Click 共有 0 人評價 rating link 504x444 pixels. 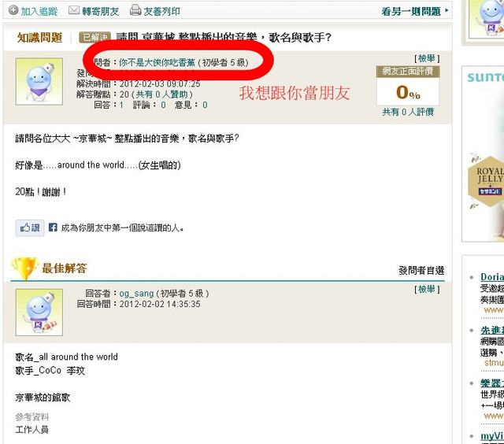(x=408, y=112)
